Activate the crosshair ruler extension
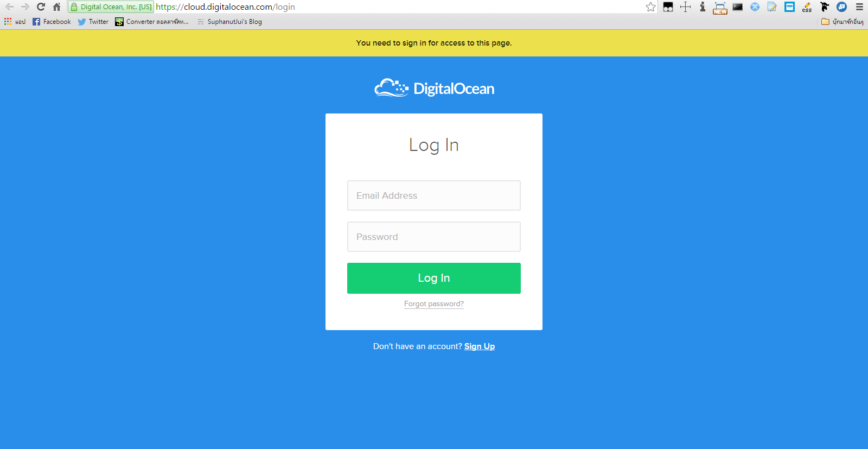The height and width of the screenshot is (449, 868). [686, 7]
